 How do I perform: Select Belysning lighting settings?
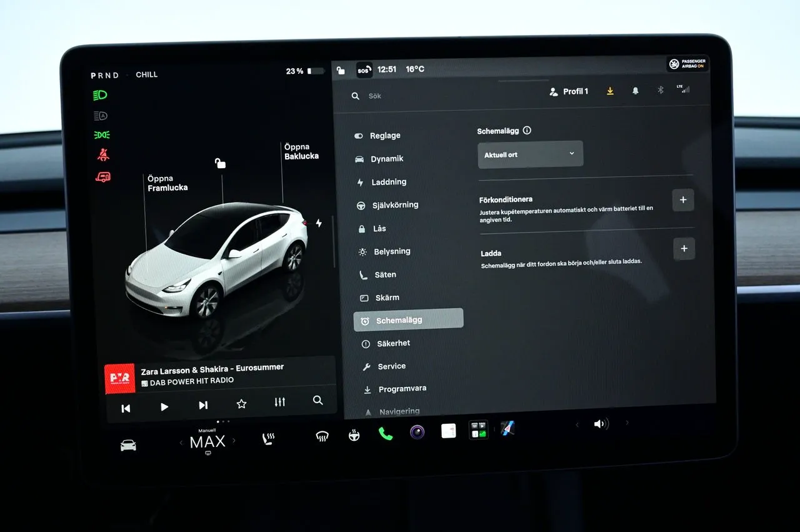[384, 251]
